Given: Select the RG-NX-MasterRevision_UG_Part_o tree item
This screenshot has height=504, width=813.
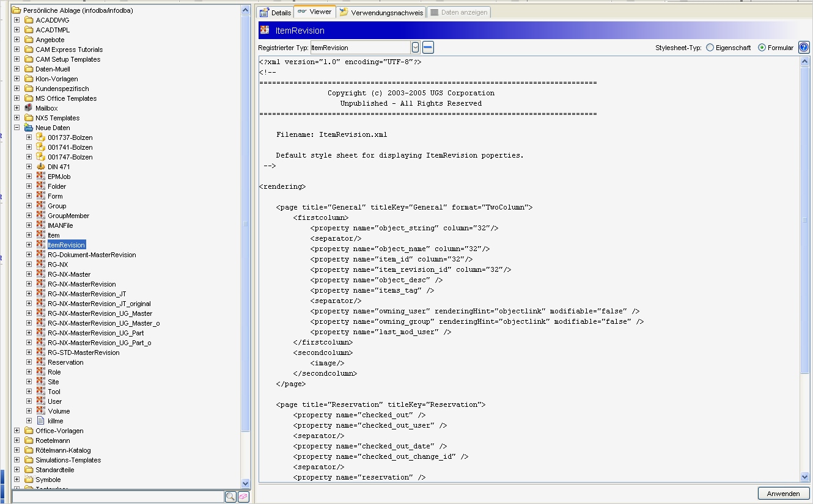Looking at the screenshot, I should click(x=100, y=343).
